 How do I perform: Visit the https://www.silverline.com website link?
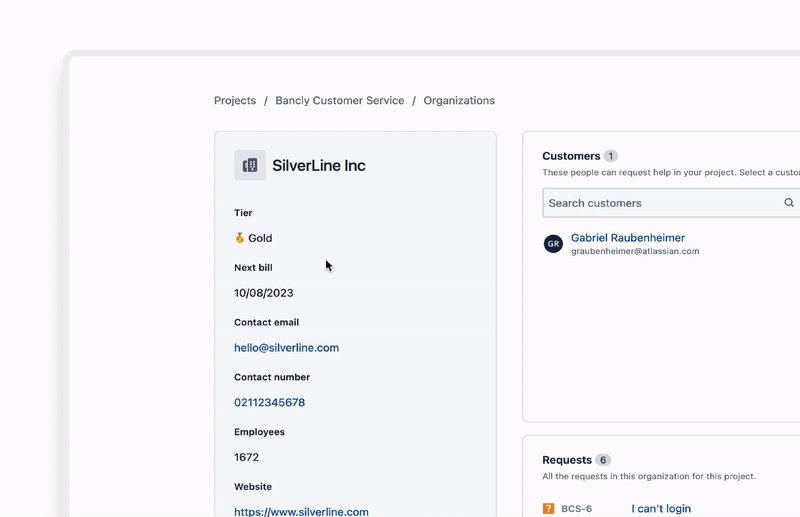[302, 511]
